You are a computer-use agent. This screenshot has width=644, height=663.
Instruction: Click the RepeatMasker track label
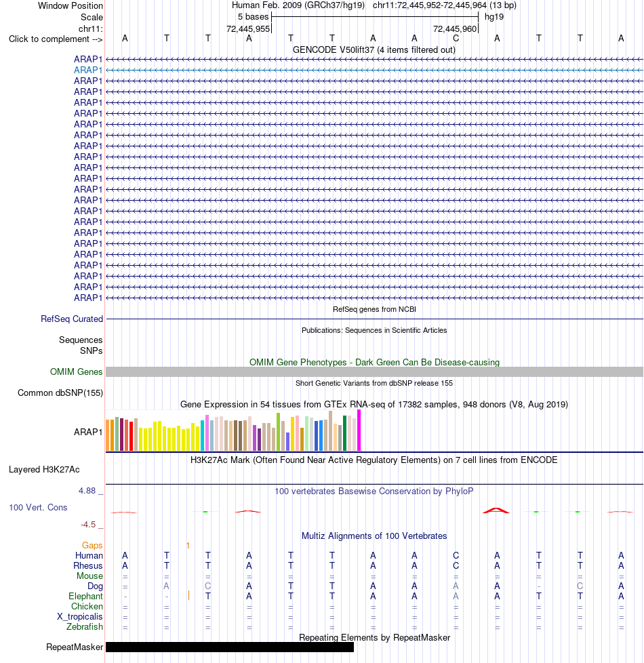pyautogui.click(x=75, y=647)
